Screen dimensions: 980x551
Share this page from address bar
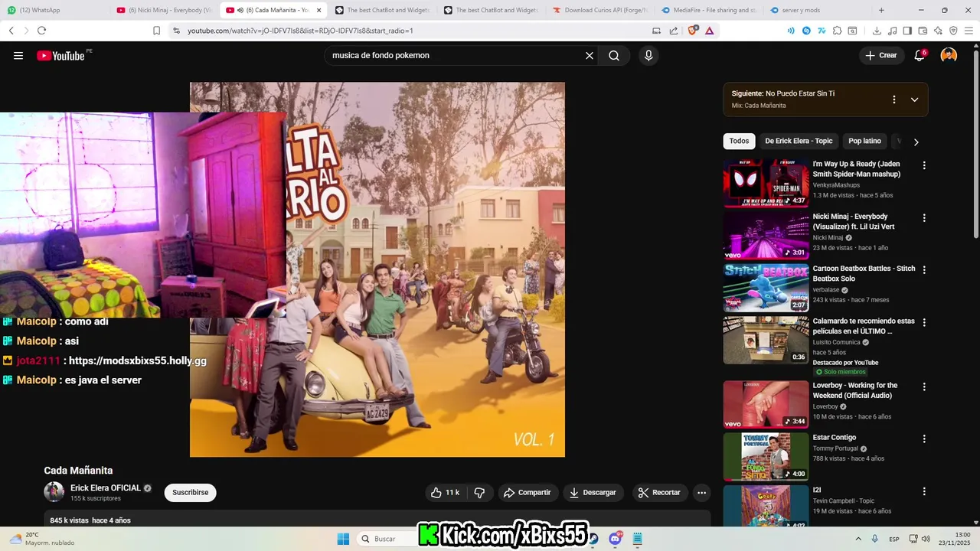click(x=674, y=31)
